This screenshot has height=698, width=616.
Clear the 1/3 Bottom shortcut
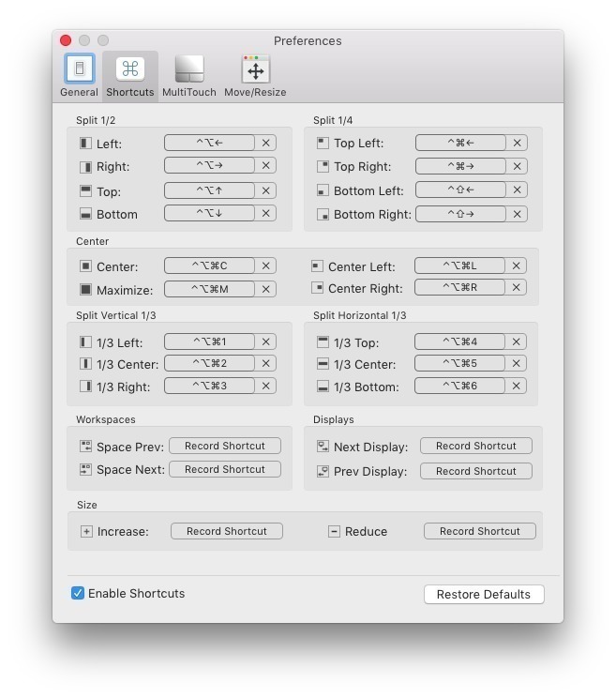(x=517, y=386)
